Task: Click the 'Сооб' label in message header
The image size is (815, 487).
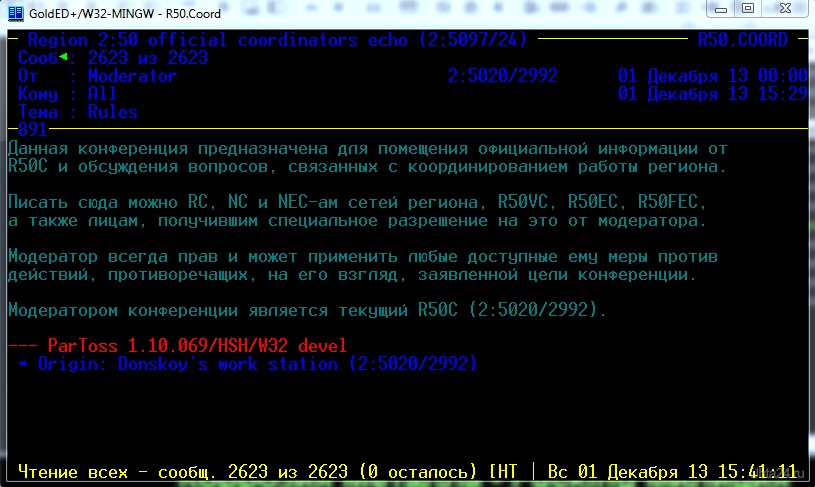Action: click(37, 58)
